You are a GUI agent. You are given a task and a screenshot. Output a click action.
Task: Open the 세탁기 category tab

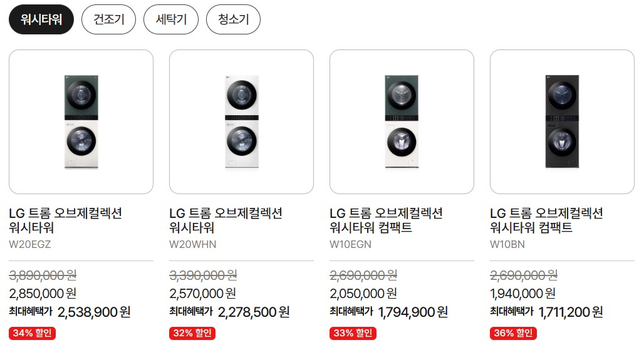click(x=171, y=19)
